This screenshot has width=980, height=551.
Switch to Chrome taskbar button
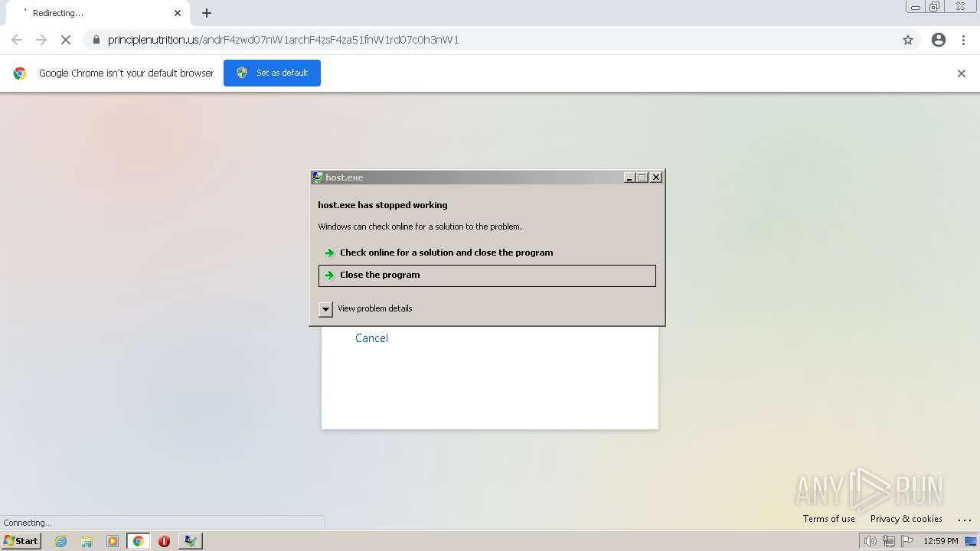[138, 541]
